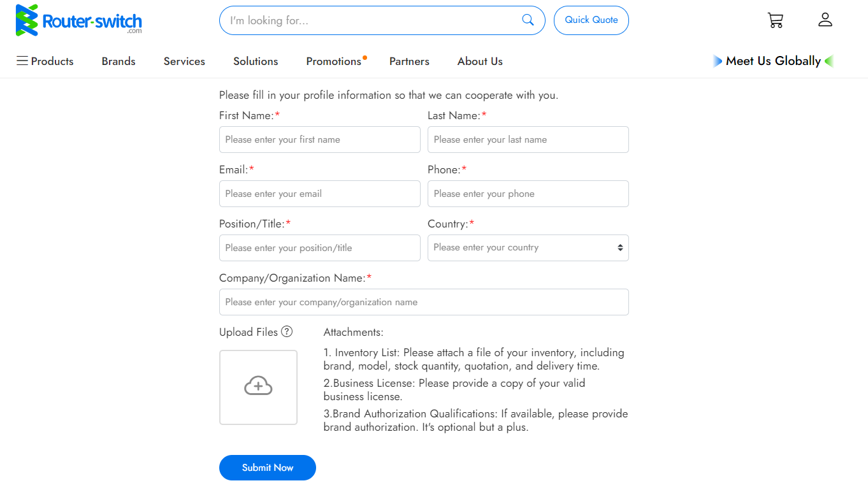Open the About Us menu
Screen dimensions: 868x490
(x=480, y=61)
